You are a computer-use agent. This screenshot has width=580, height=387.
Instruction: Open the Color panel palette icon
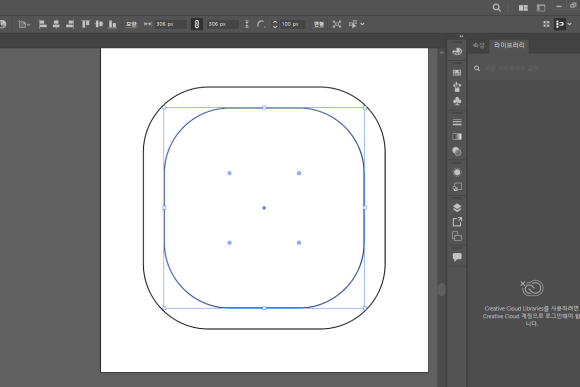(x=457, y=51)
